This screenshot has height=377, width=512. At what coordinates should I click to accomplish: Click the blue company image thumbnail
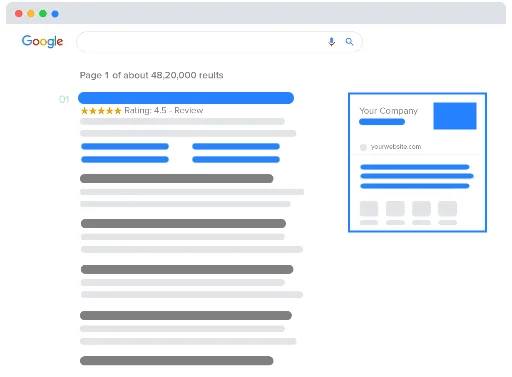tap(455, 116)
